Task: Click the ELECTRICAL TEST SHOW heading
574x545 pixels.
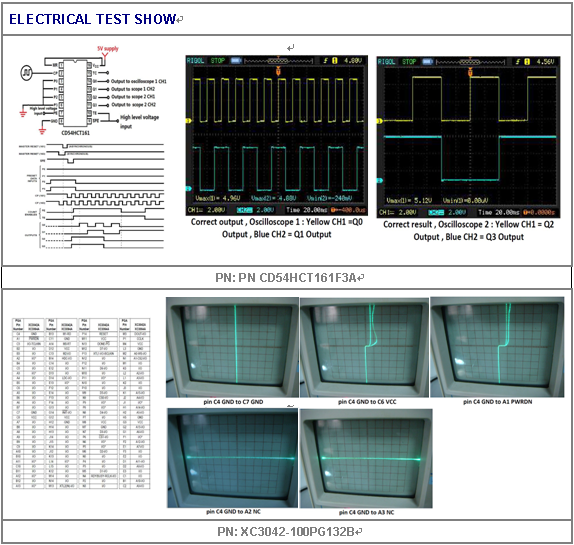Action: click(92, 19)
